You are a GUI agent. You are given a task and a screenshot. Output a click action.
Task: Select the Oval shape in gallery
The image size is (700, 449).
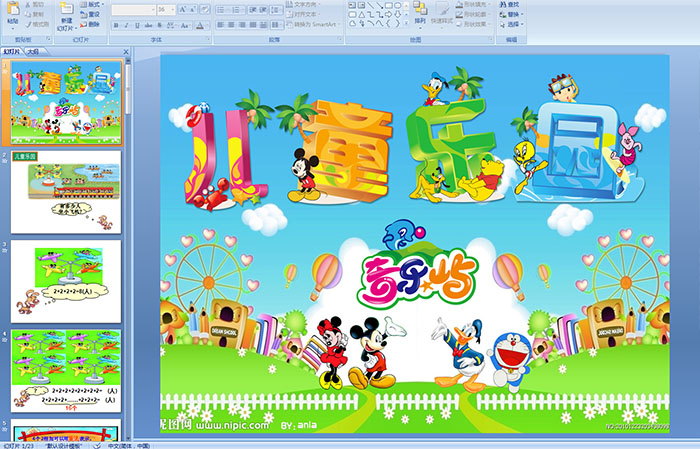397,5
